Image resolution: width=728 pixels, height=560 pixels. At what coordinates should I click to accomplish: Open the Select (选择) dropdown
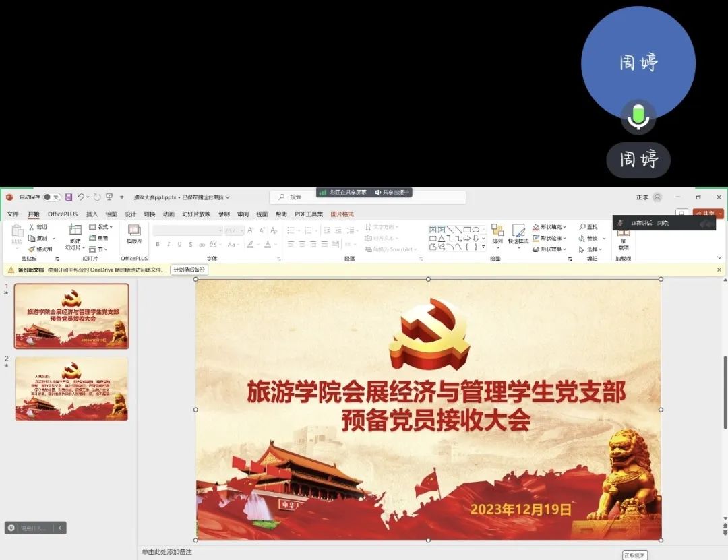(x=590, y=249)
